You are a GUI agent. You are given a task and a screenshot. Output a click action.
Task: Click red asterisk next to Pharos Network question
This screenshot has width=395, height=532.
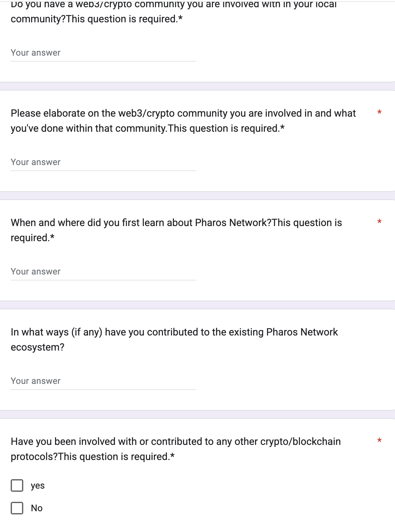(379, 222)
